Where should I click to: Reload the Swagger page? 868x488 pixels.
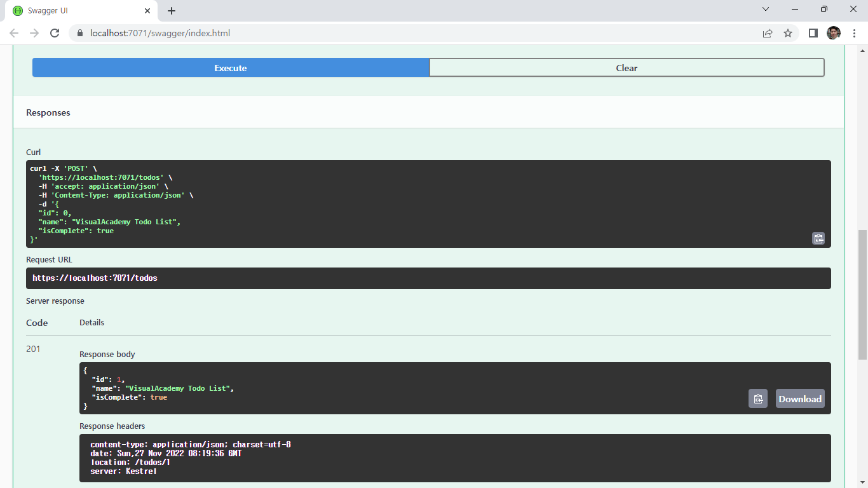point(55,33)
